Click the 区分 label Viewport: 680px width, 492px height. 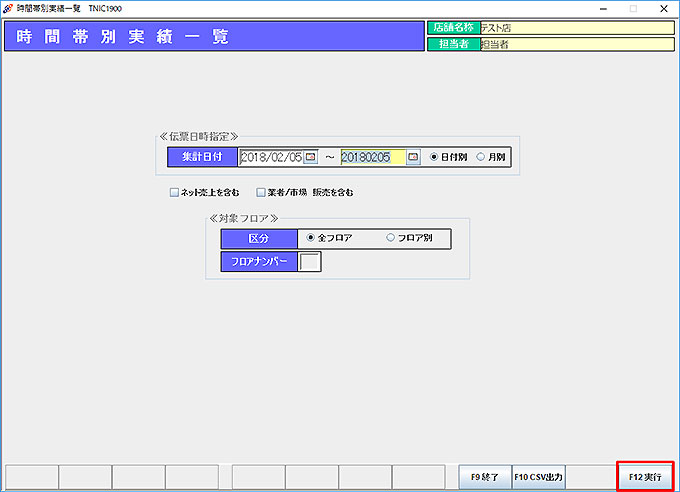pyautogui.click(x=259, y=239)
